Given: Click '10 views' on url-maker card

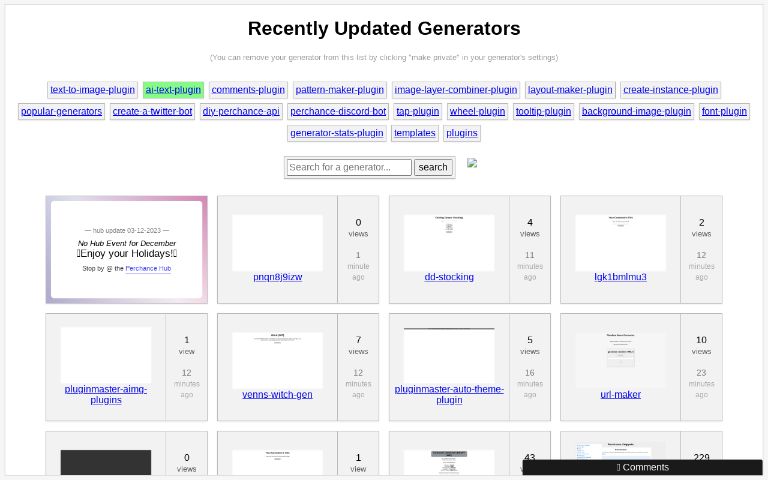Looking at the screenshot, I should point(701,345).
